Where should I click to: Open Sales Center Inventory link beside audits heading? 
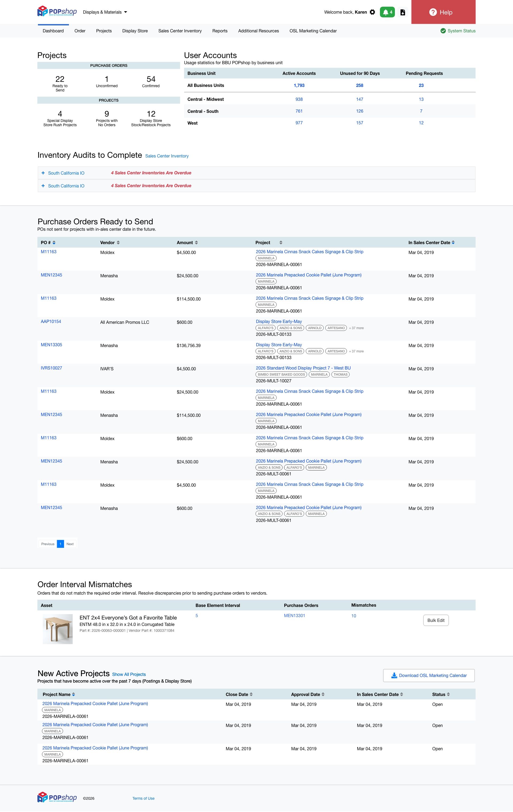167,156
